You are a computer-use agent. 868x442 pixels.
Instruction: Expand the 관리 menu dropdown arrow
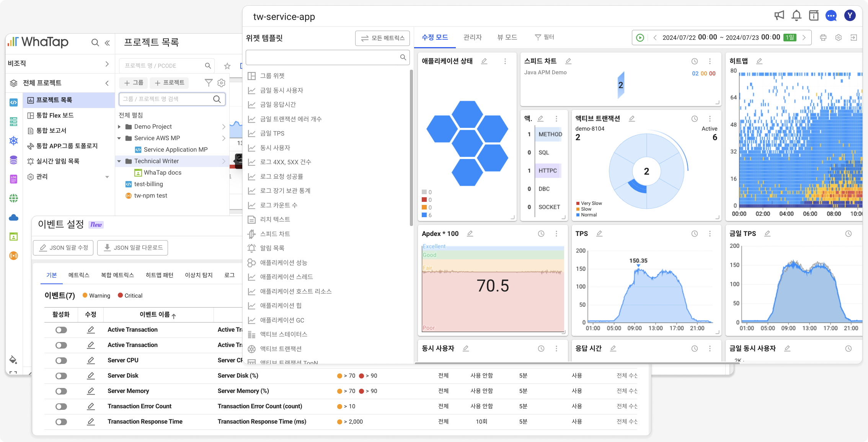(x=107, y=177)
